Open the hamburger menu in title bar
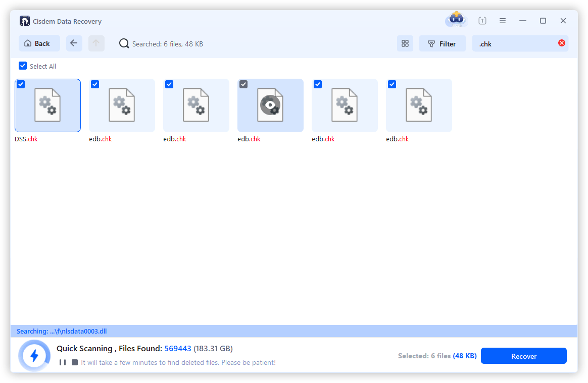 pyautogui.click(x=503, y=21)
